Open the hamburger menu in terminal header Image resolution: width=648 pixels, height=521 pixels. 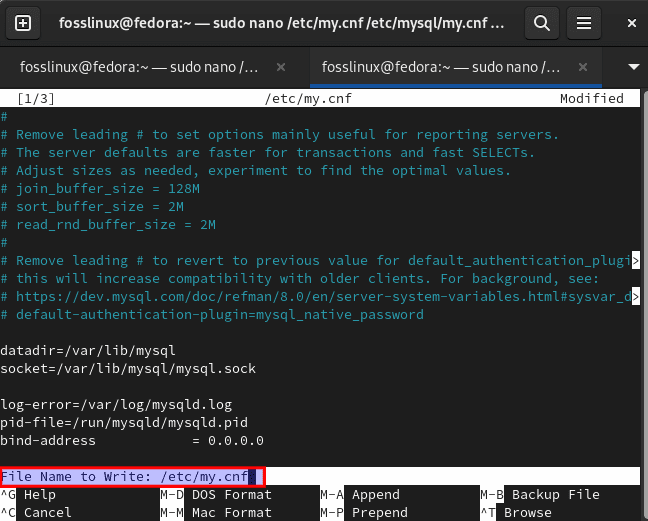coord(584,23)
